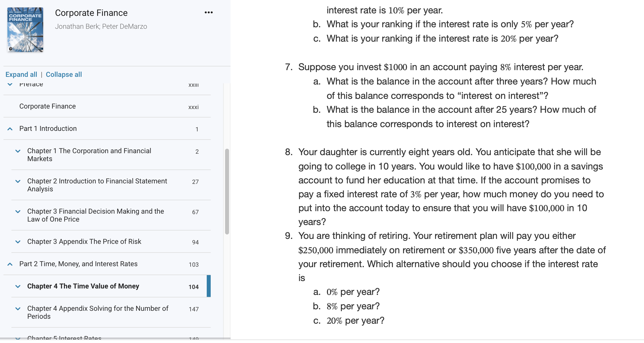Viewport: 644px width, 343px height.
Task: Open Chapter 4 The Time Value of Money
Action: (x=83, y=286)
